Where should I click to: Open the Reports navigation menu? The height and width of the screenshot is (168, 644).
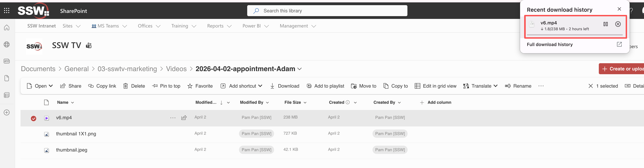219,26
